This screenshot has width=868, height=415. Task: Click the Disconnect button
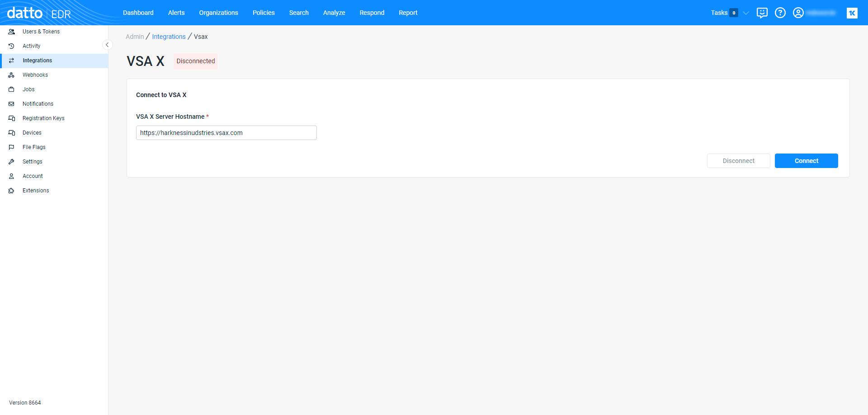(739, 161)
